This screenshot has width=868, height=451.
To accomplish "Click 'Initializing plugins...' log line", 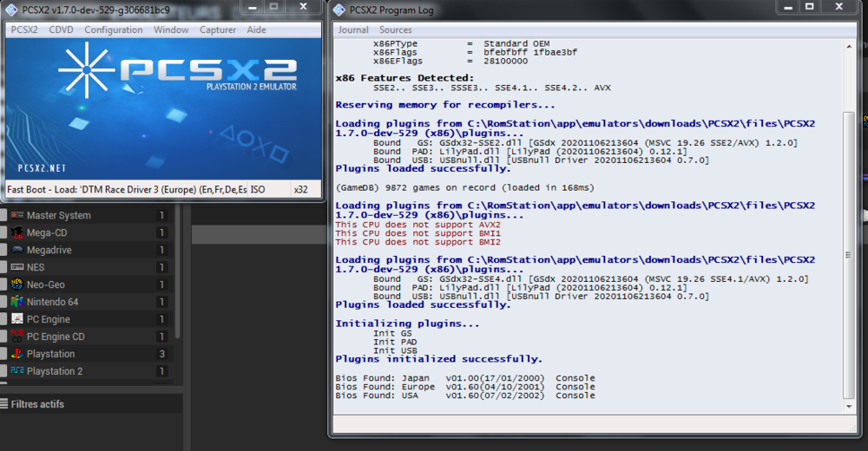I will [407, 324].
